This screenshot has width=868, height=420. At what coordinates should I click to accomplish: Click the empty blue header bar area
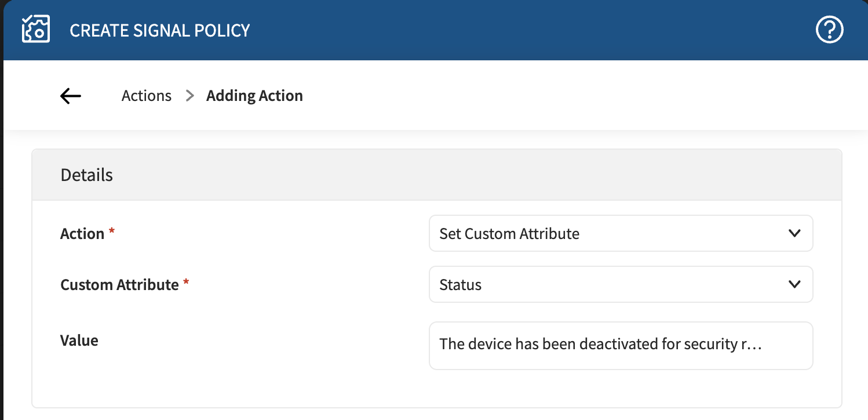[521, 30]
